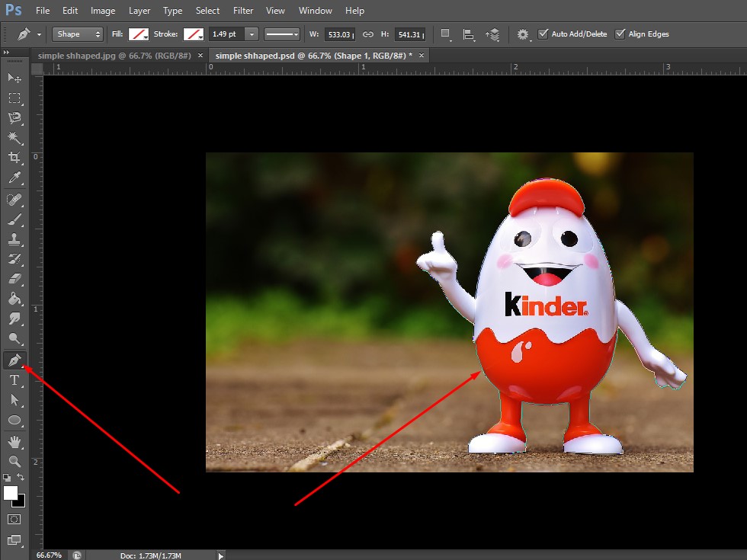Toggle Quick Mask mode
The image size is (747, 560).
click(14, 520)
